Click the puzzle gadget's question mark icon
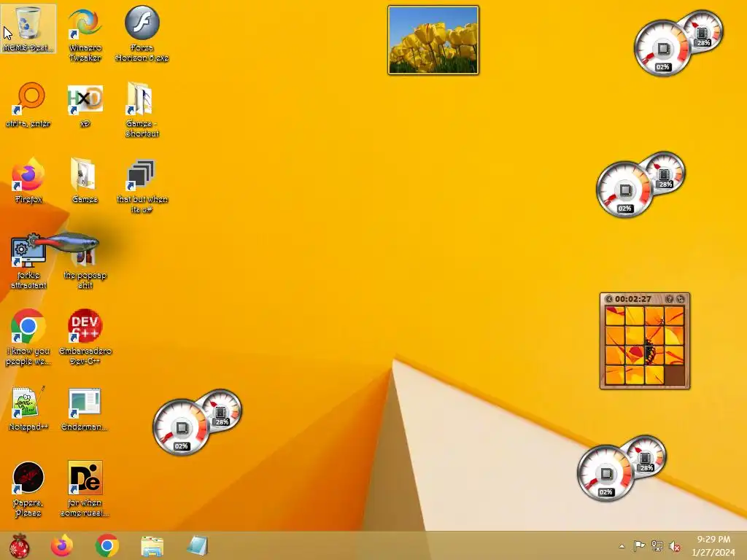The height and width of the screenshot is (560, 747). (669, 299)
